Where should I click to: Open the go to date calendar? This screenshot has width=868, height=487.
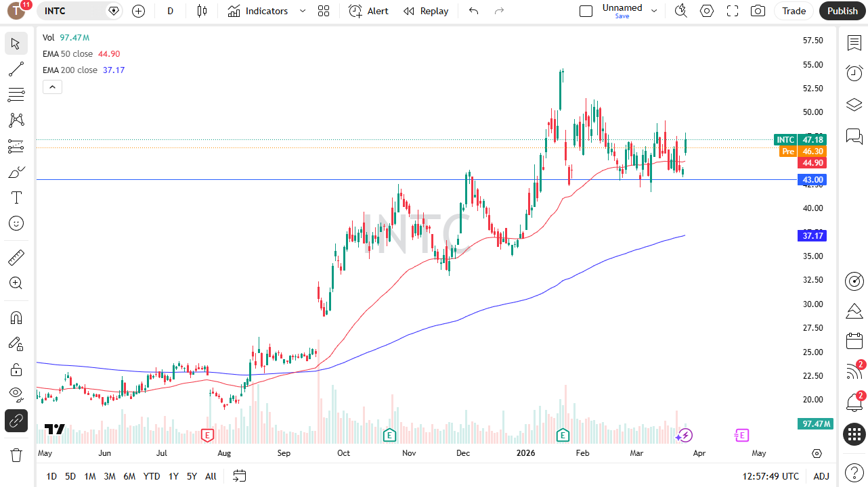[239, 476]
